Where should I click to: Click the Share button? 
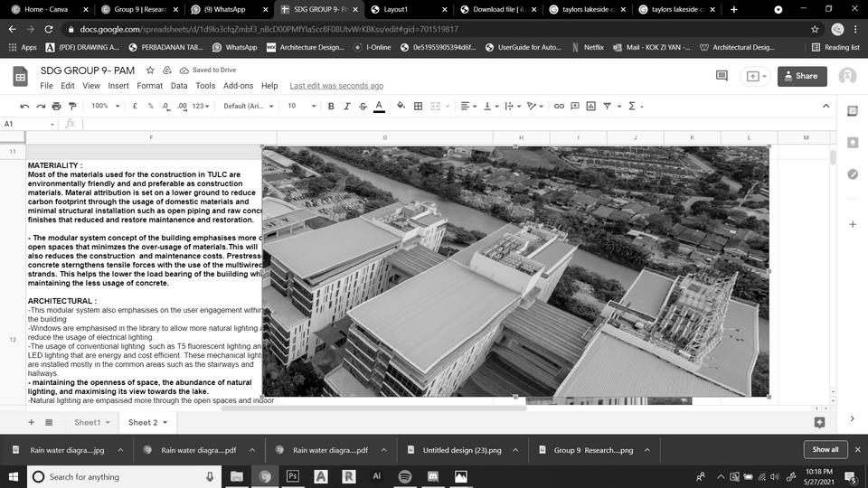802,76
